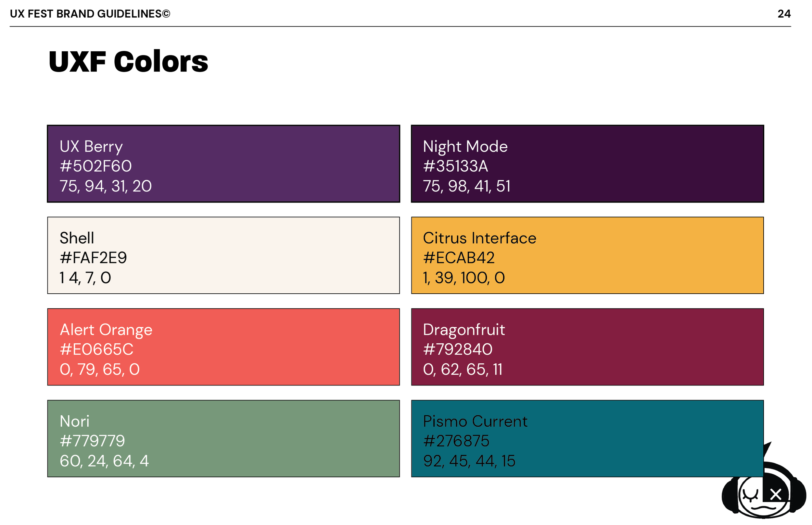Click the #35133A hex code text
The height and width of the screenshot is (525, 812).
(456, 166)
